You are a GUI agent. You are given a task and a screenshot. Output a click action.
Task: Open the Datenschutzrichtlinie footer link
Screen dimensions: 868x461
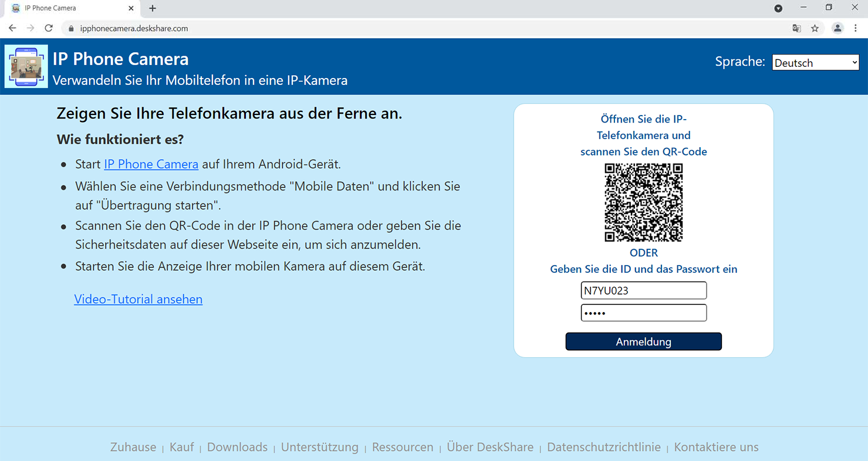point(604,447)
